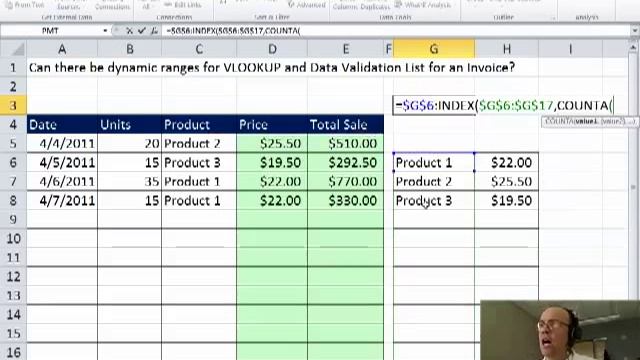Click From Text in Get External Data

[x=24, y=5]
